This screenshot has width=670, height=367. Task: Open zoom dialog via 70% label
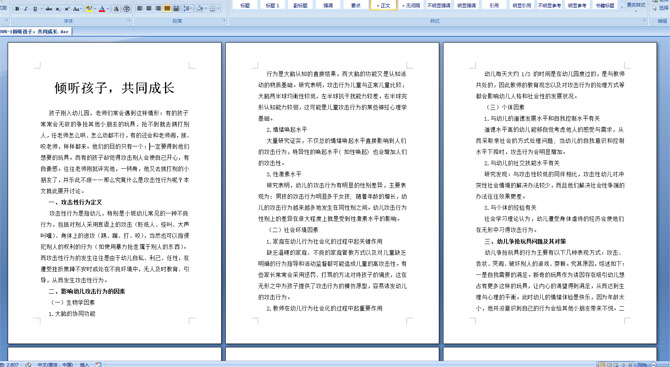click(x=642, y=364)
